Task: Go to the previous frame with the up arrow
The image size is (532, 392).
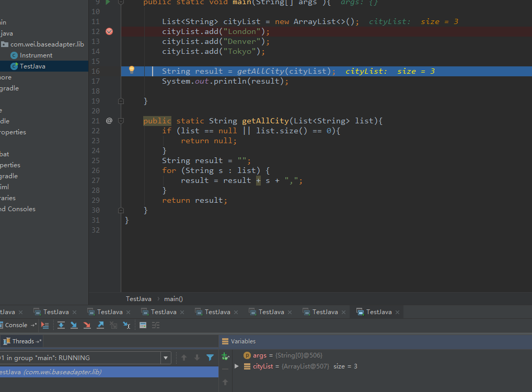Action: tap(184, 358)
